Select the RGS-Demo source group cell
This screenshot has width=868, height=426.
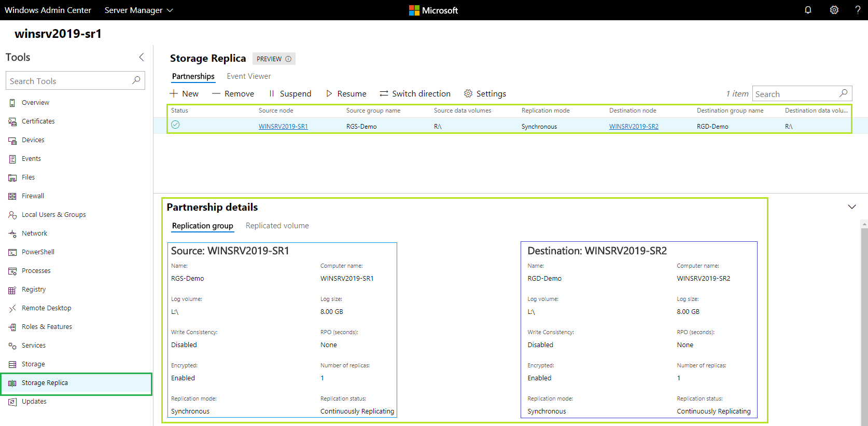point(361,127)
